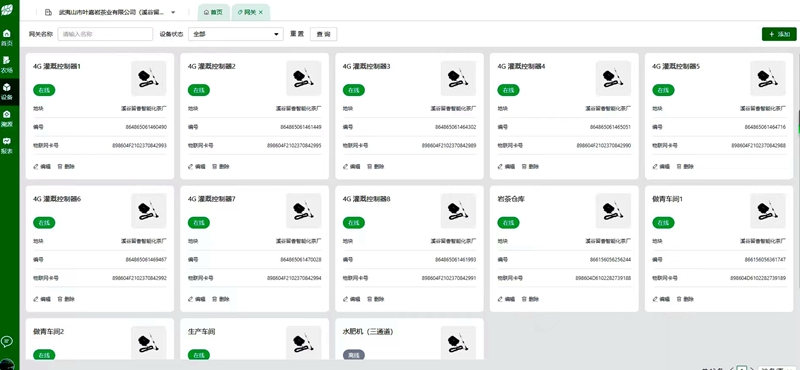Click the company building icon in the header
The image size is (800, 370).
click(48, 12)
